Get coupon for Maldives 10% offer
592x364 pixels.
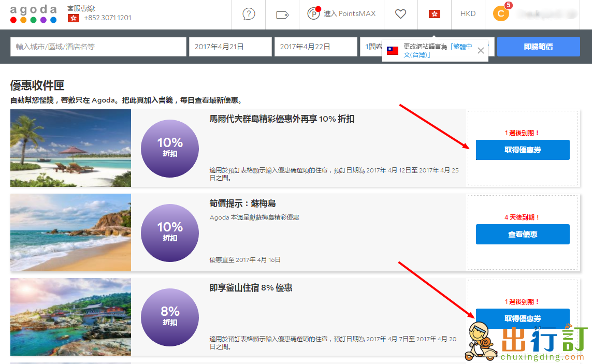click(523, 150)
